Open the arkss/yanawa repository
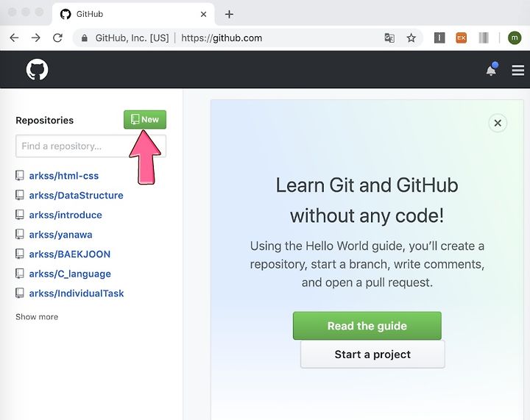Image resolution: width=530 pixels, height=420 pixels. (60, 235)
